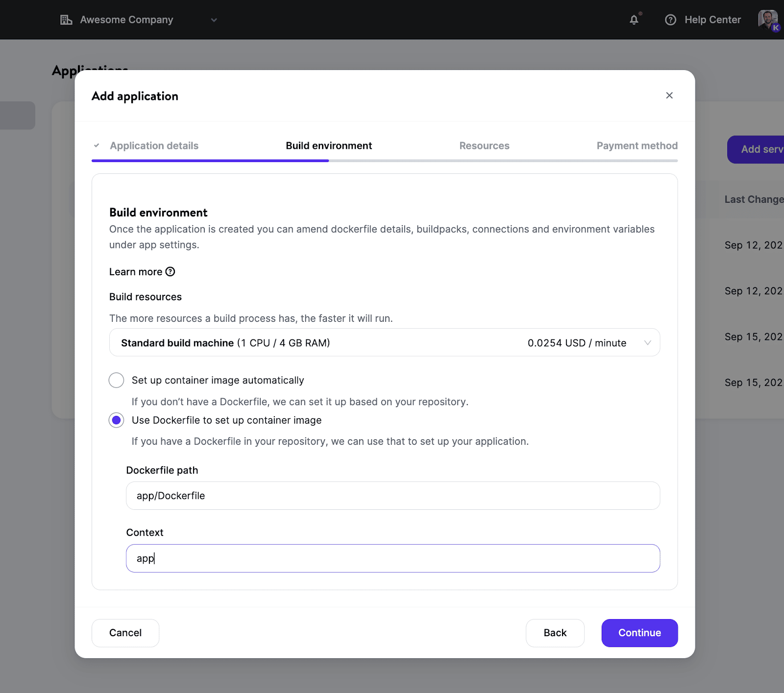Switch to the Payment method step

[637, 145]
